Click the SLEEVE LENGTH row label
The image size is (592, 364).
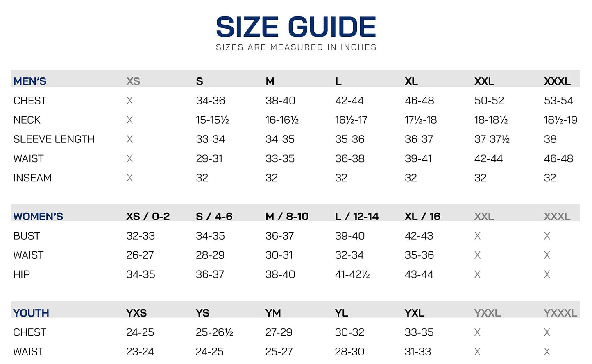click(54, 139)
